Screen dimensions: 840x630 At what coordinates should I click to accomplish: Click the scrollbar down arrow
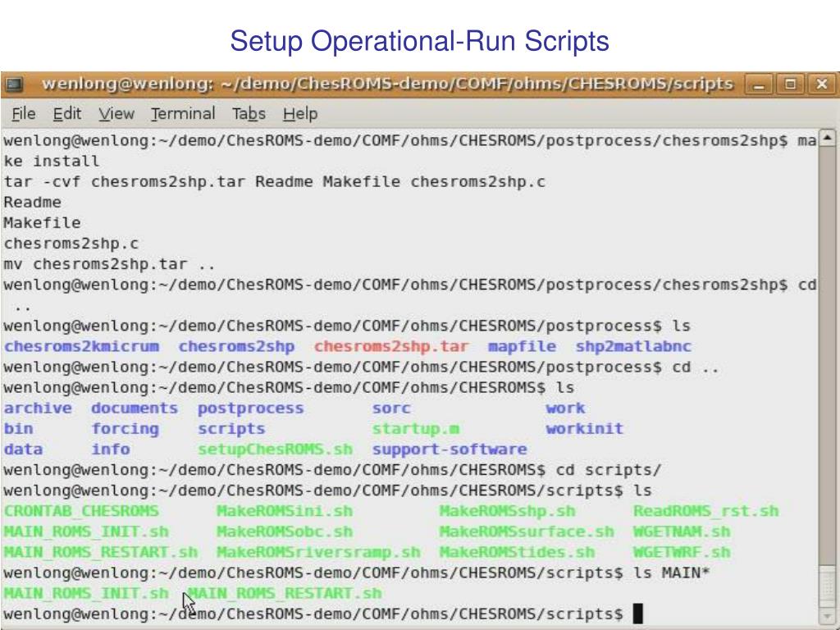click(x=827, y=615)
